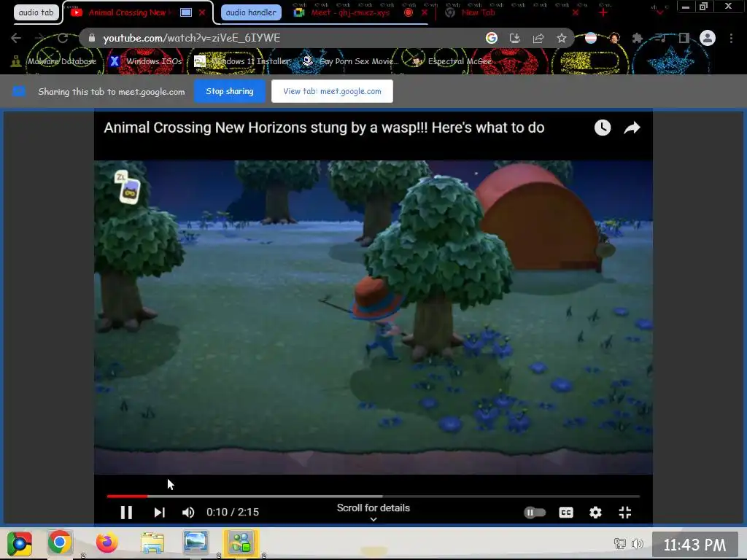Image resolution: width=747 pixels, height=560 pixels.
Task: Go back in browser history
Action: (16, 38)
